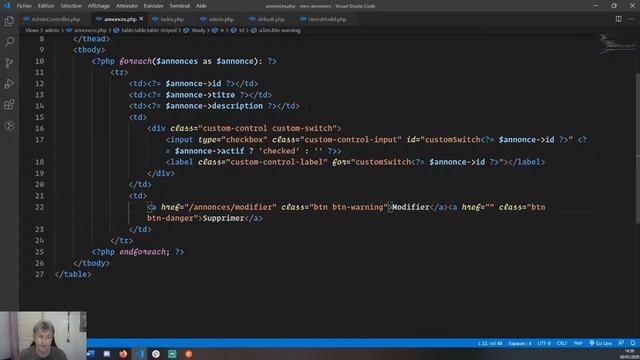Switch to the index.php tab
The height and width of the screenshot is (360, 640).
pyautogui.click(x=172, y=19)
